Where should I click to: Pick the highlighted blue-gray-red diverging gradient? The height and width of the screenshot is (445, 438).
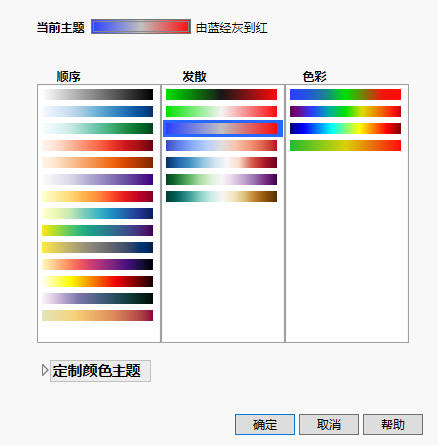pyautogui.click(x=223, y=128)
